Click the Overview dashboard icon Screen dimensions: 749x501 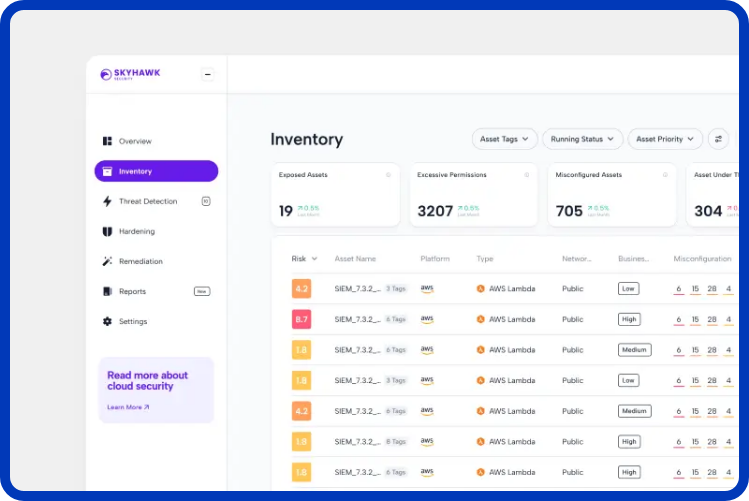(x=107, y=141)
